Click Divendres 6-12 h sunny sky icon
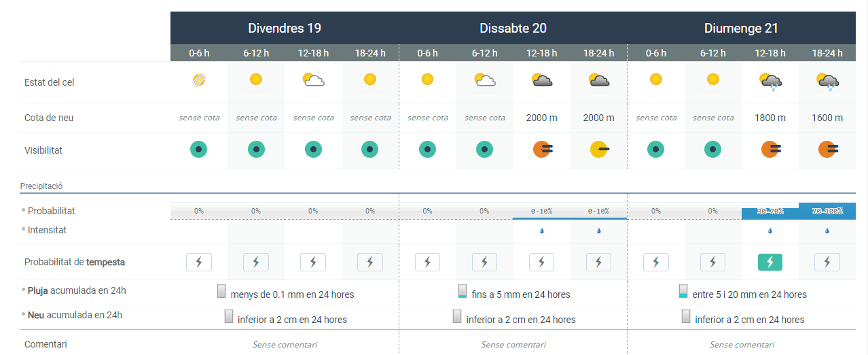This screenshot has height=355, width=868. click(256, 80)
